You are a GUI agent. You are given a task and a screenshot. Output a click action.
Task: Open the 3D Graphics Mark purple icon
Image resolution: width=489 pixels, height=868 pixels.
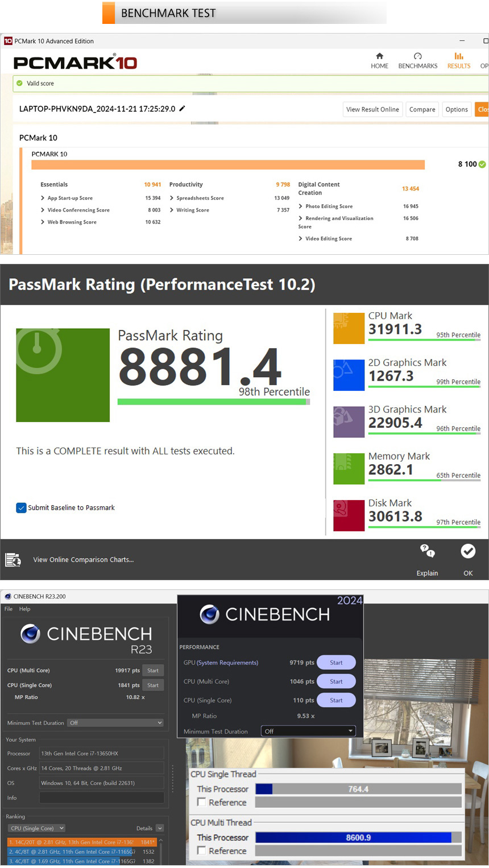(x=349, y=422)
